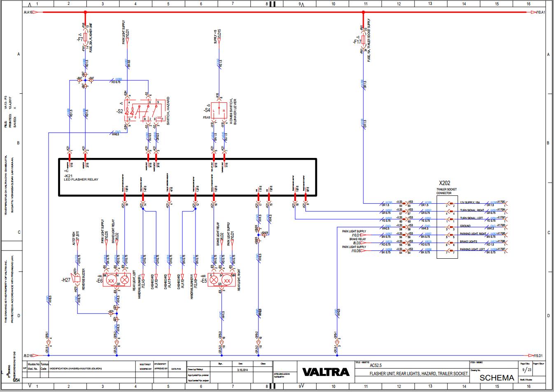The image size is (554, 392).
Task: Expand the TURN SIGNAL, RIGHT connector entry
Action: coord(472,211)
